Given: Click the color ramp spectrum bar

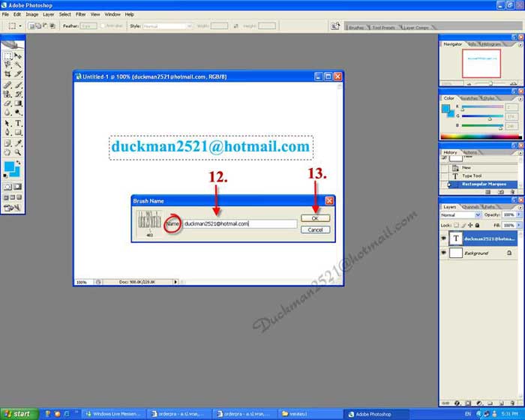Looking at the screenshot, I should click(x=481, y=136).
